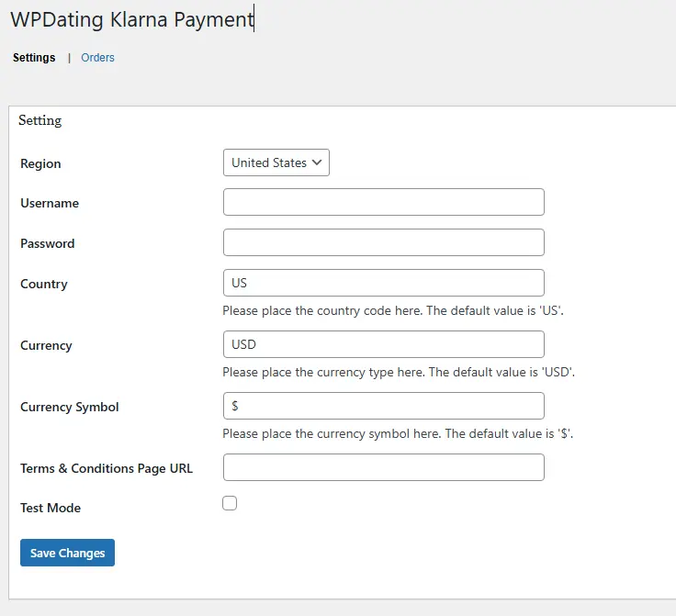Enable the Test Mode checkbox
This screenshot has height=616, width=676.
tap(230, 503)
